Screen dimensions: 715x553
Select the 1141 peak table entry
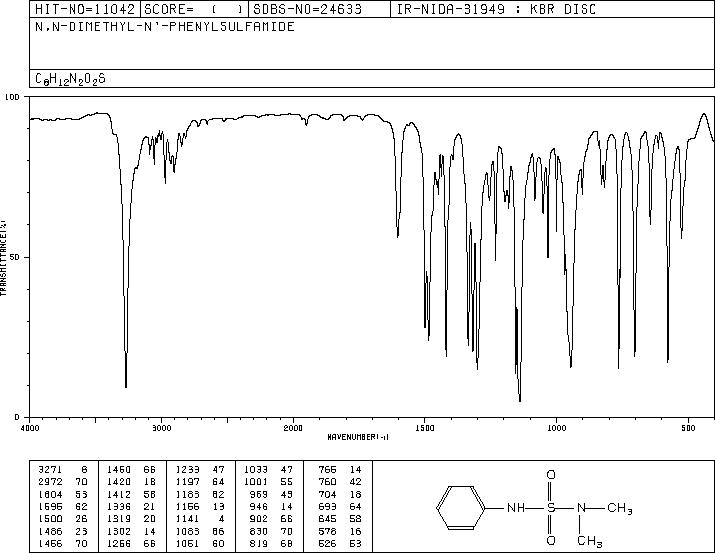pyautogui.click(x=200, y=519)
